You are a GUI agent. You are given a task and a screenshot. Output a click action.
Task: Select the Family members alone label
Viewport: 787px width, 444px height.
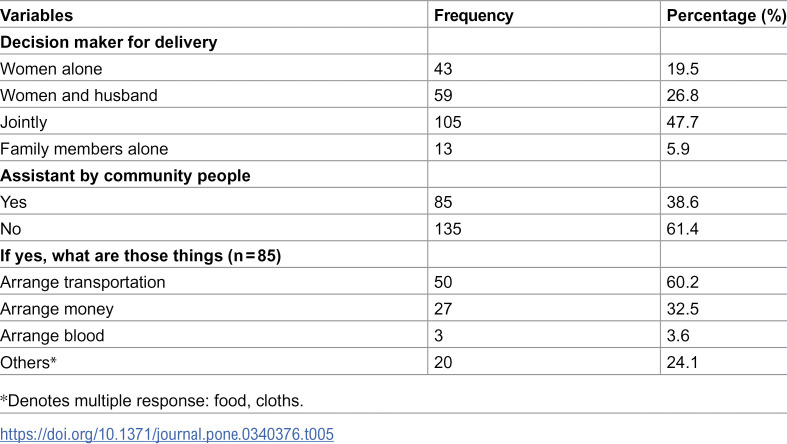click(x=84, y=149)
